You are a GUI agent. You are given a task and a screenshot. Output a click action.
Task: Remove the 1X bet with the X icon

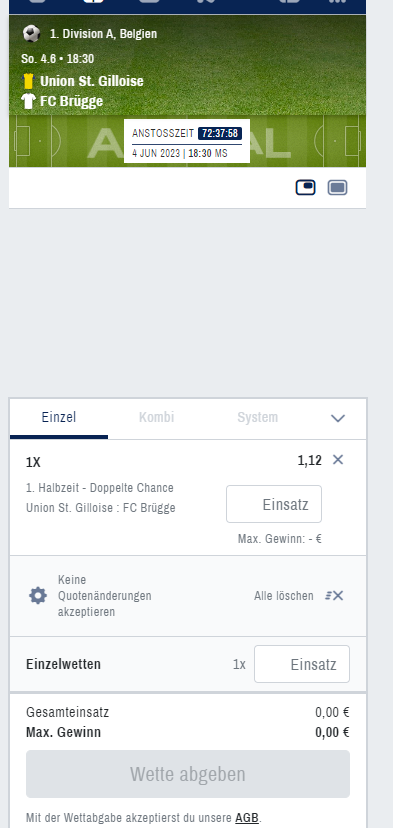tap(338, 460)
